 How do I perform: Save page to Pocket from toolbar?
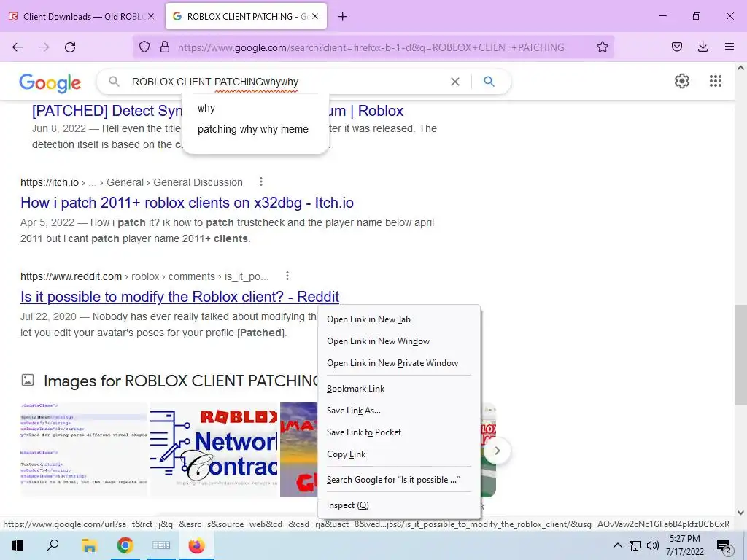(676, 47)
